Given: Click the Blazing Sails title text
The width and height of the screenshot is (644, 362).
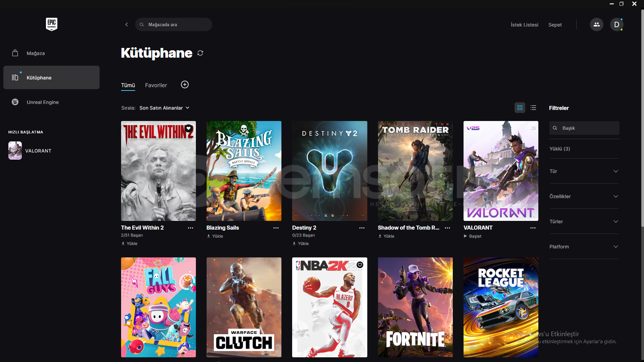Looking at the screenshot, I should tap(223, 228).
